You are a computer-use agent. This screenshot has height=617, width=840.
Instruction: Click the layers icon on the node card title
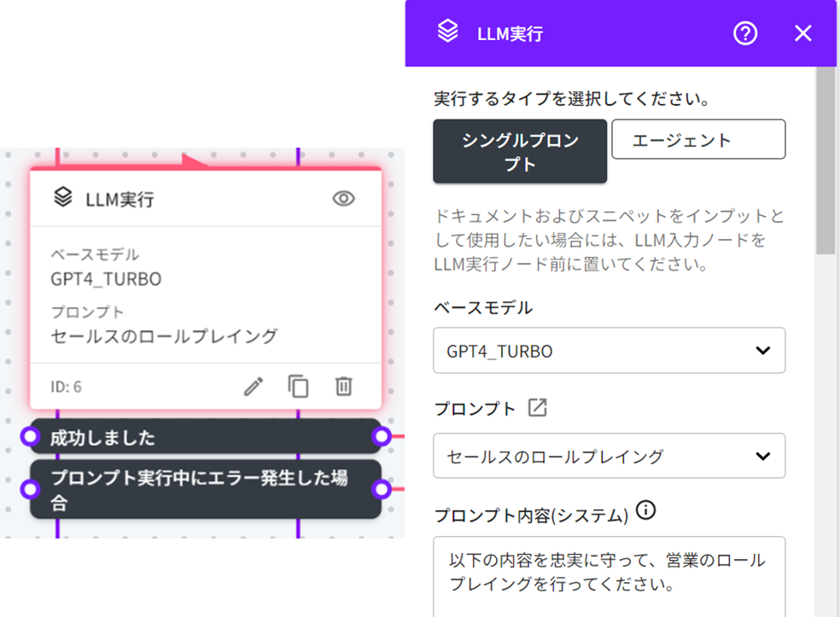[62, 198]
